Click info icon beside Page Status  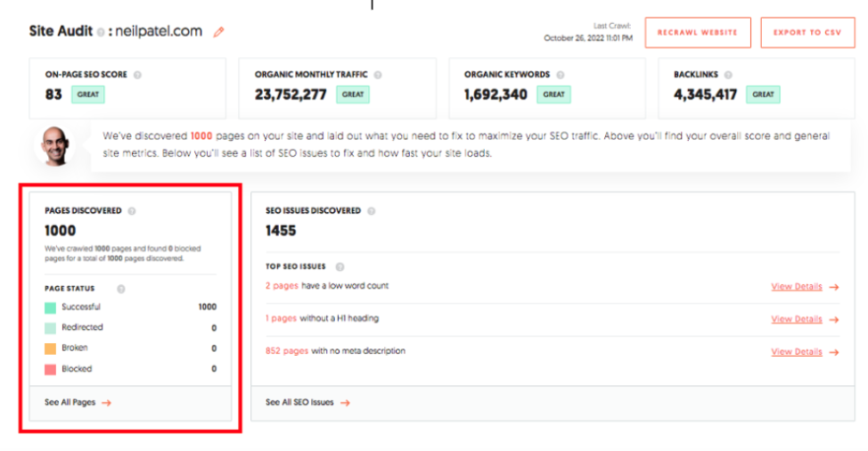click(121, 289)
